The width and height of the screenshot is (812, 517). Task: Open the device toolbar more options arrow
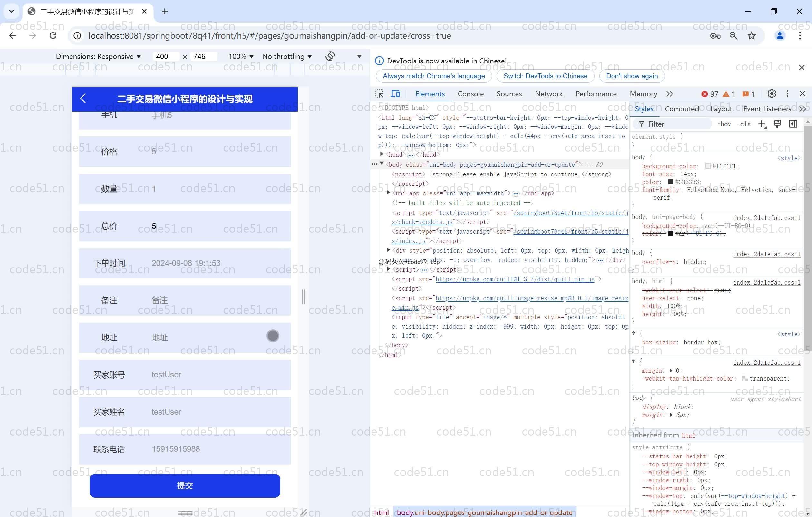click(x=359, y=57)
